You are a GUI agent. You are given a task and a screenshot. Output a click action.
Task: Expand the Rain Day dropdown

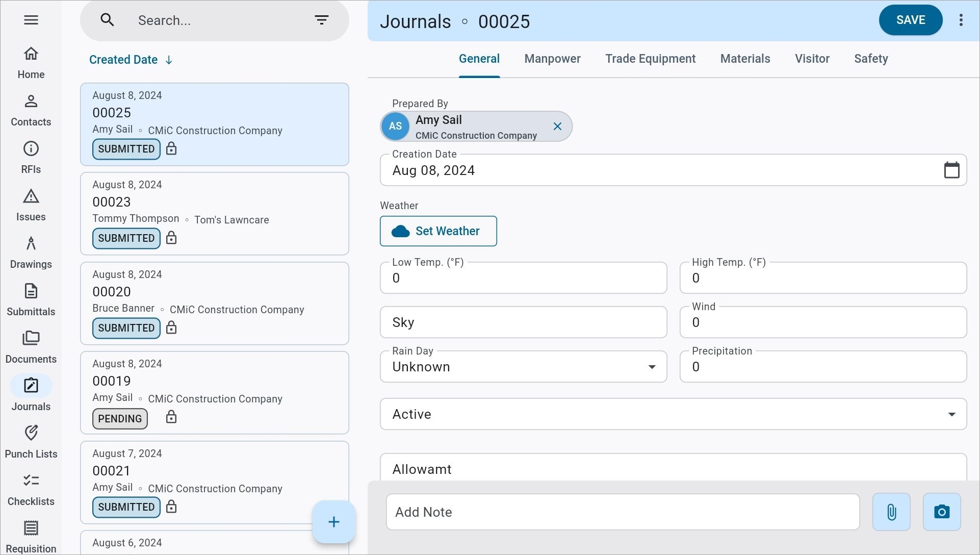[x=651, y=367]
